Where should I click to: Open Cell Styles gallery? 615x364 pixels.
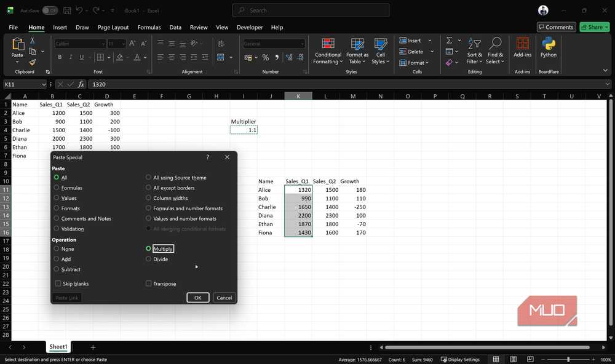(380, 51)
